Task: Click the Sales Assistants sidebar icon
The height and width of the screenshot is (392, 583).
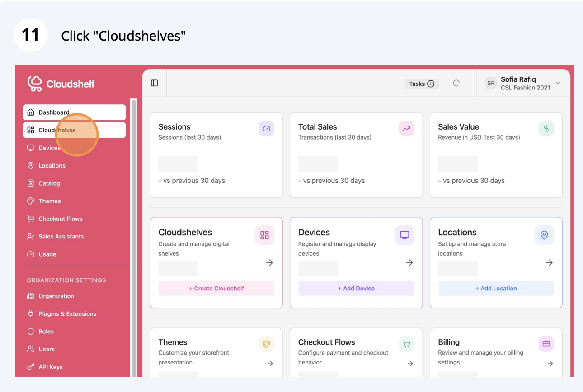Action: (31, 237)
